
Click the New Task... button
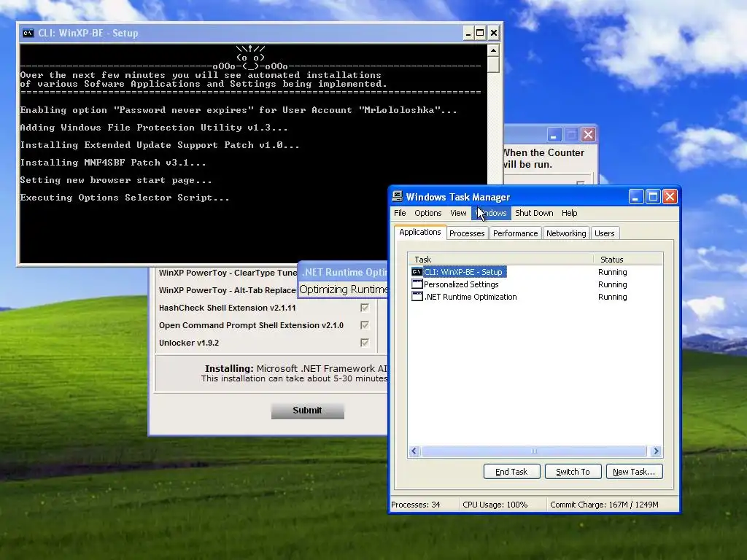click(634, 472)
